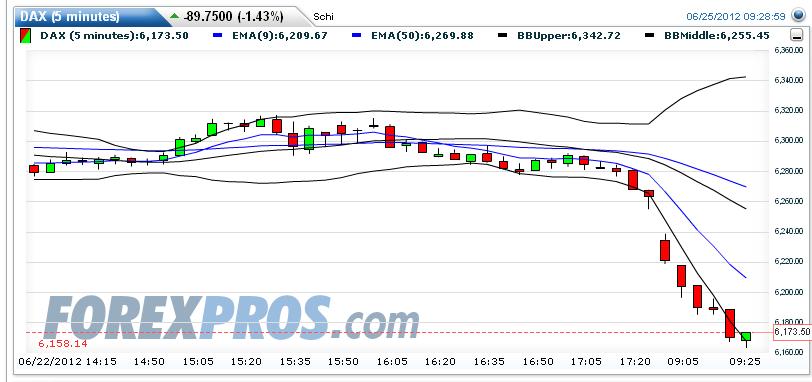
Task: Click the -89.7500 (-1.43%) change value
Action: (234, 16)
